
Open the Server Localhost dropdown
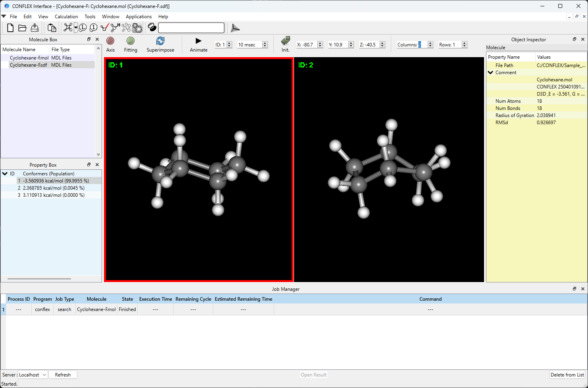[x=33, y=375]
